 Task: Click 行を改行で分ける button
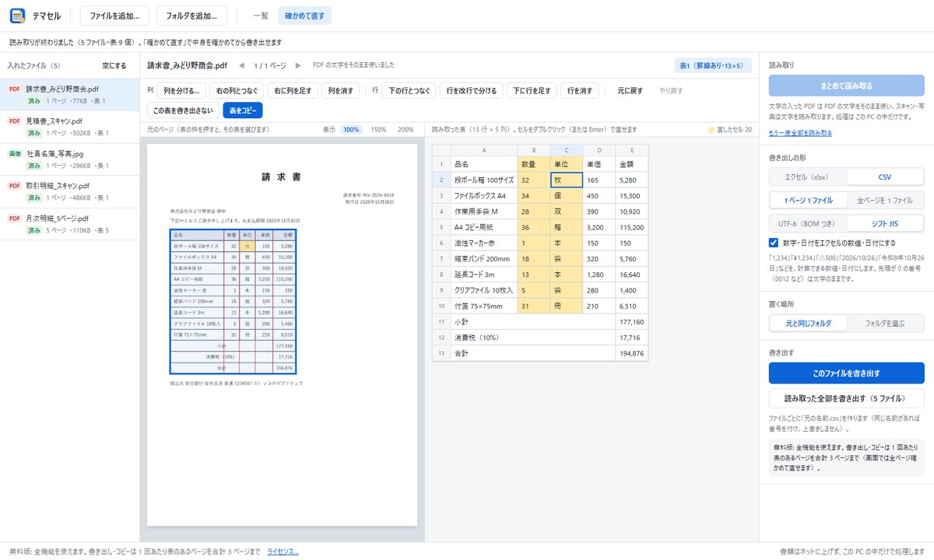pos(472,91)
